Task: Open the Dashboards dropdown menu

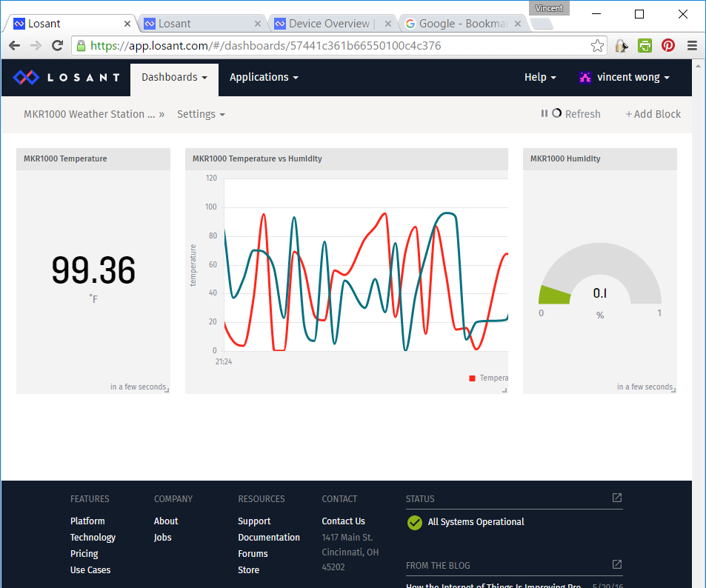Action: coord(174,78)
